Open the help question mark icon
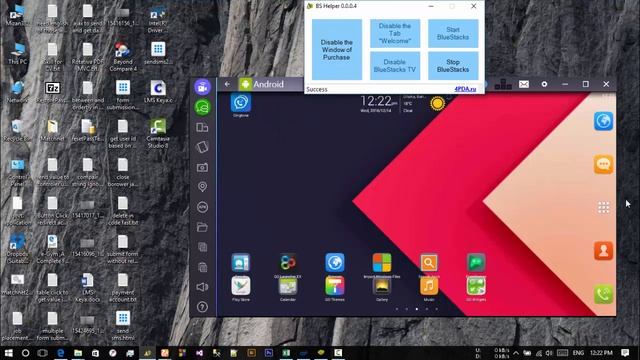This screenshot has height=360, width=640. (x=202, y=307)
